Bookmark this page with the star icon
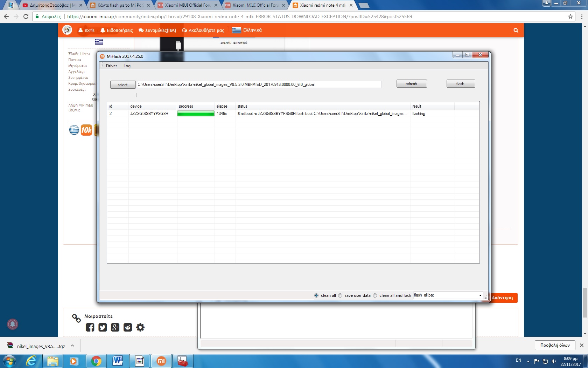The width and height of the screenshot is (588, 368). point(570,16)
